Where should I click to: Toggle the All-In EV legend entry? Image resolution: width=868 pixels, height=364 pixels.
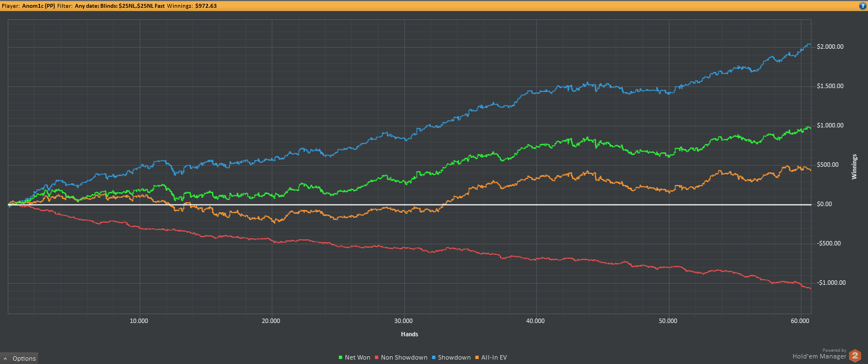(490, 357)
